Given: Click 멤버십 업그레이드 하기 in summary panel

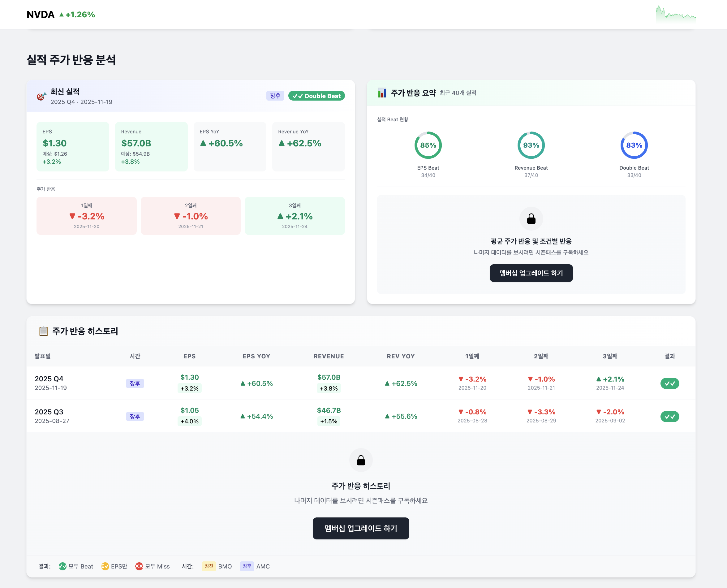Looking at the screenshot, I should pos(531,273).
